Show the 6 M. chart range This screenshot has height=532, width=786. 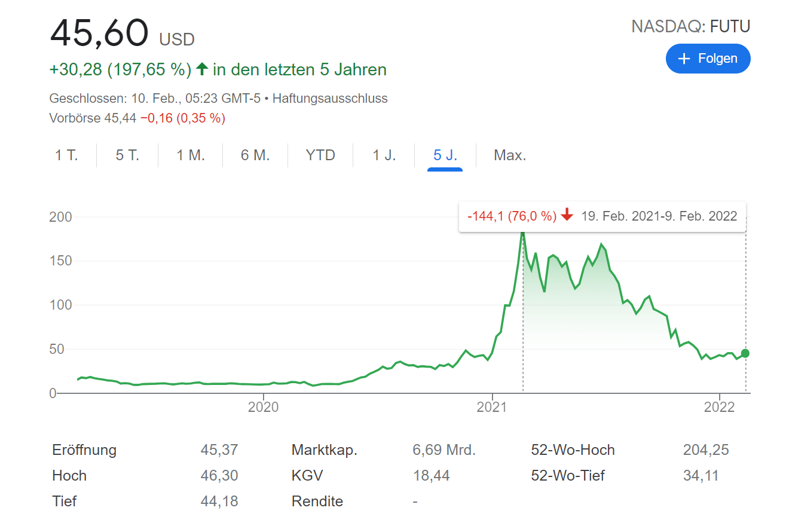point(255,155)
